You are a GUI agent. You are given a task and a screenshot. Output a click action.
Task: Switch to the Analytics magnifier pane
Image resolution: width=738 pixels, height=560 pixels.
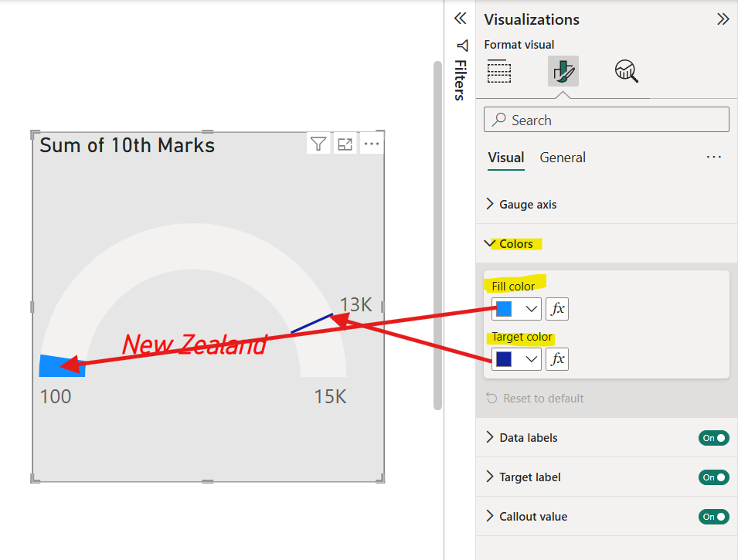coord(626,71)
